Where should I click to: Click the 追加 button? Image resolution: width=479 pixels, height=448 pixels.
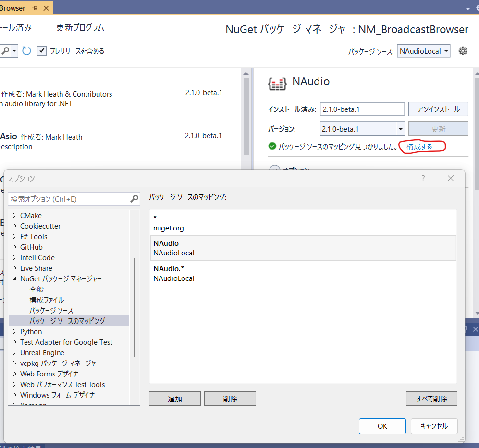click(x=175, y=399)
